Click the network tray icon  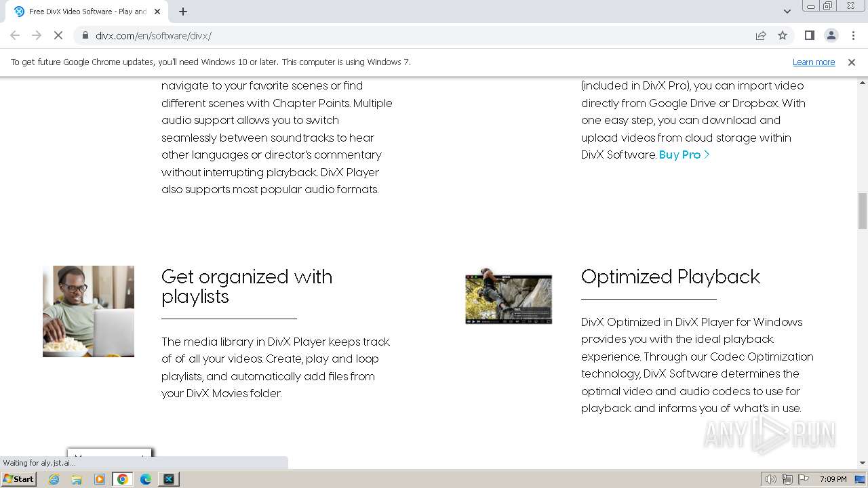click(x=787, y=479)
